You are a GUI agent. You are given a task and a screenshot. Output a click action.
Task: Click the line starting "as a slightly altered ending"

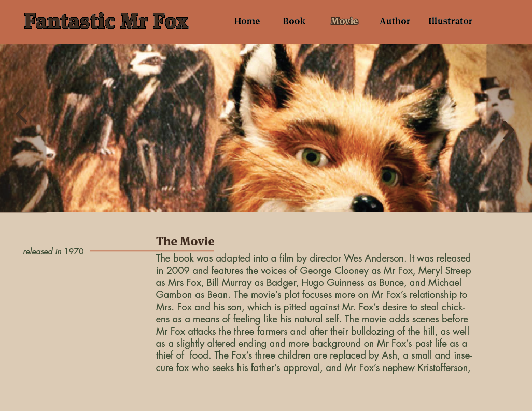(x=312, y=344)
